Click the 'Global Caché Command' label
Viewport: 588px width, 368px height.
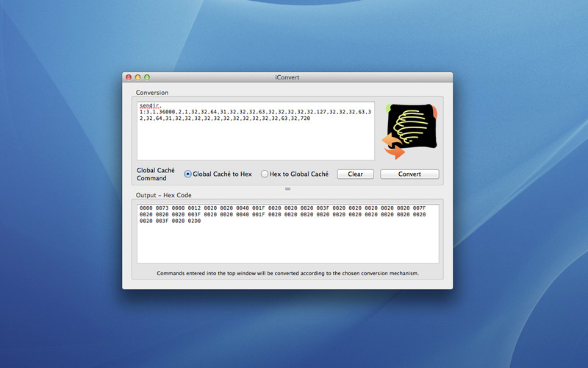coord(156,174)
